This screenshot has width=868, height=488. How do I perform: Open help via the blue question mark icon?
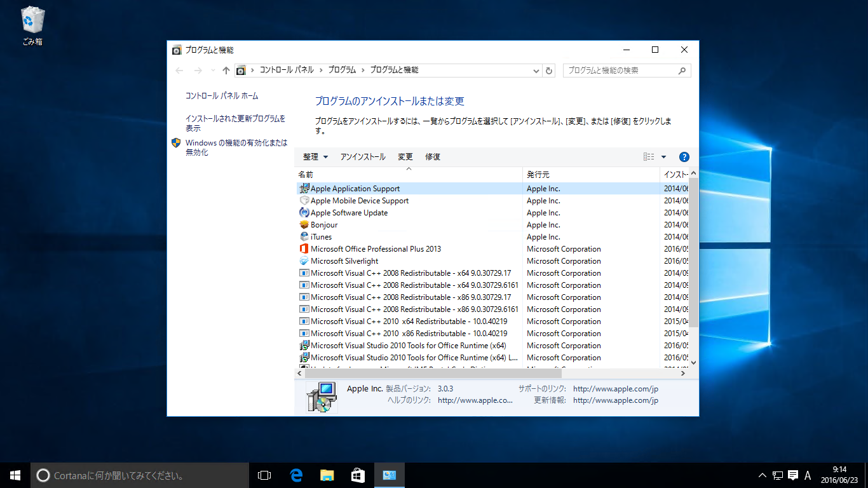[684, 156]
